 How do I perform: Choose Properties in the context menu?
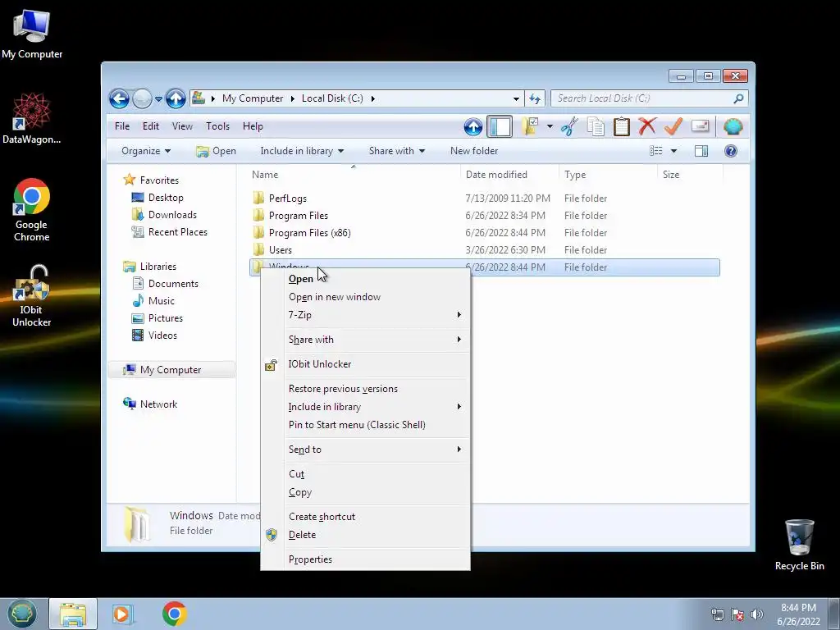pos(365,559)
